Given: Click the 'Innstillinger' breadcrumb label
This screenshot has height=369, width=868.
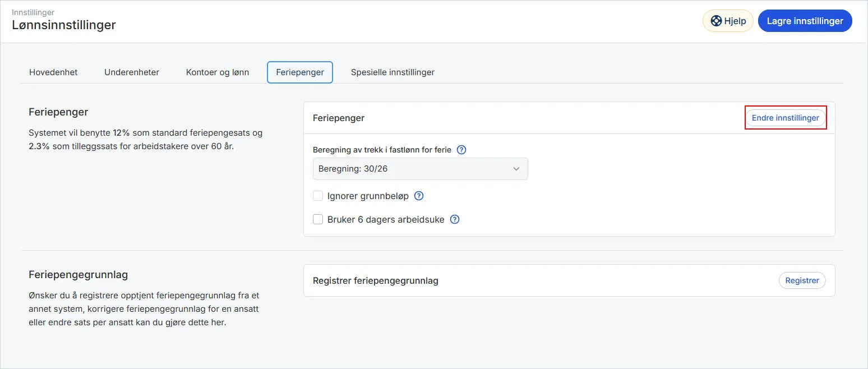Looking at the screenshot, I should (33, 12).
